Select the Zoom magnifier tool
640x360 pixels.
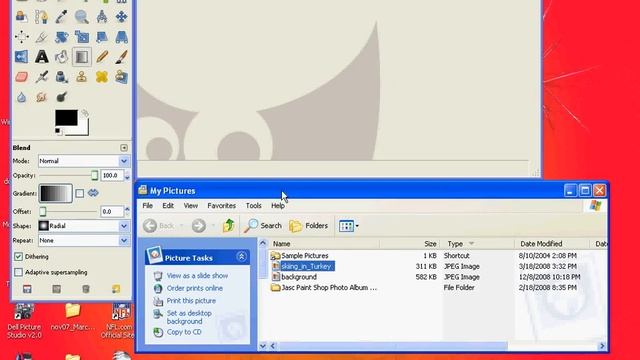point(82,17)
